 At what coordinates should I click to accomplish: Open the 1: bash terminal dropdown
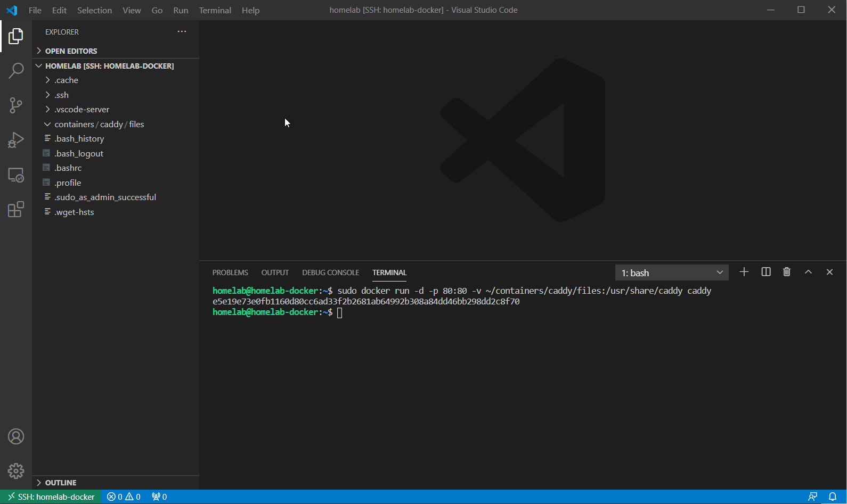(672, 272)
